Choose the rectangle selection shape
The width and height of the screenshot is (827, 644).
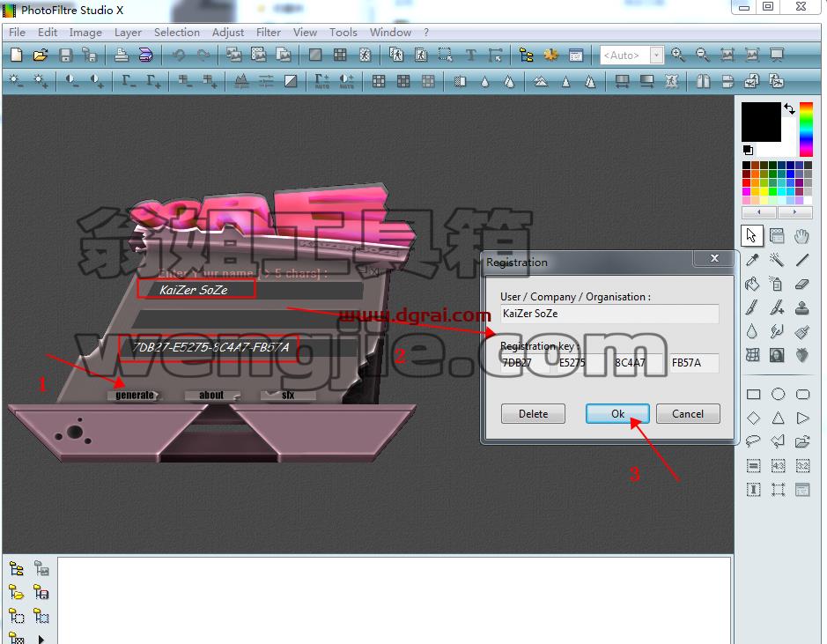pos(754,395)
